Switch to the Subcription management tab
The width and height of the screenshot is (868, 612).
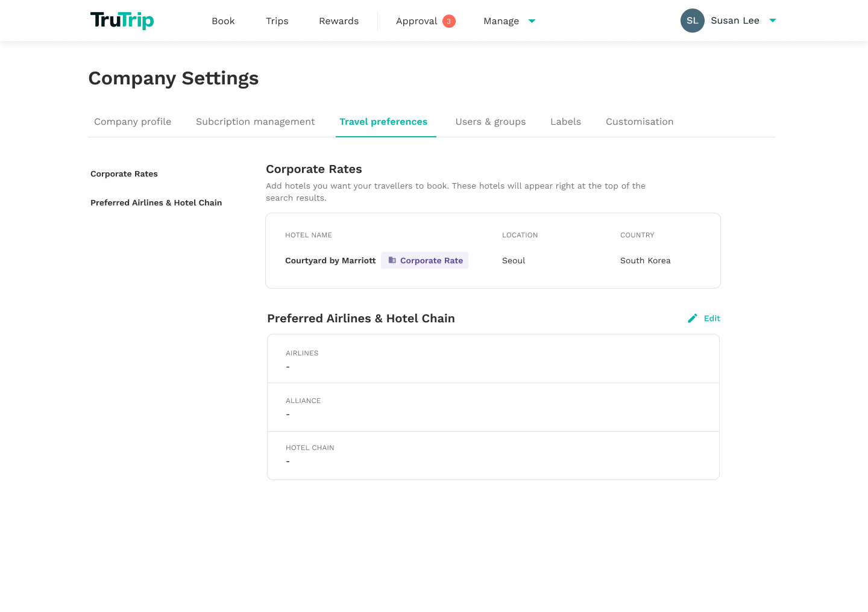pos(255,122)
